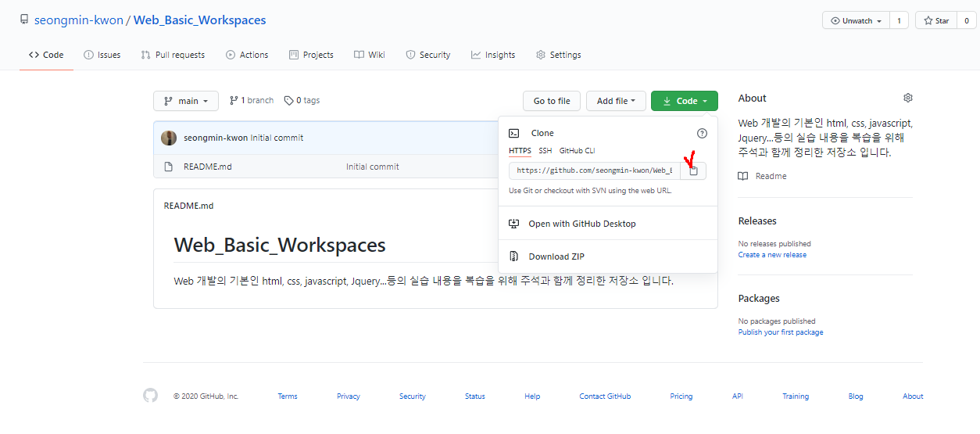The height and width of the screenshot is (434, 980).
Task: Open footer Training link
Action: 796,396
